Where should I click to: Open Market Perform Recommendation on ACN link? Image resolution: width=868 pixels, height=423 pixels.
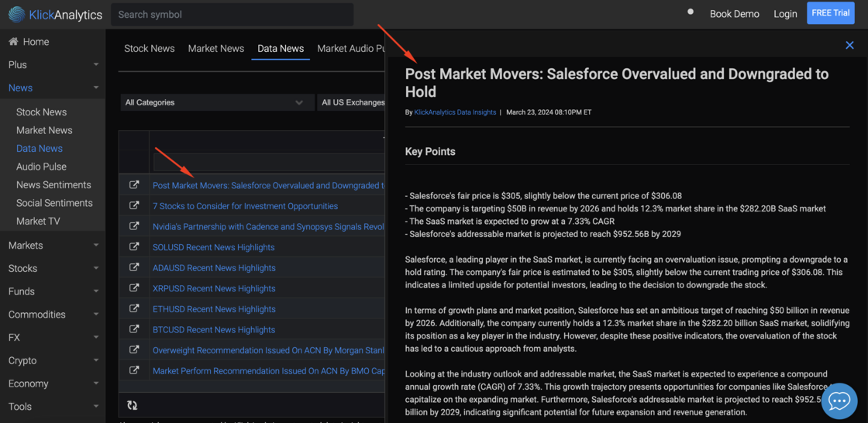click(268, 370)
